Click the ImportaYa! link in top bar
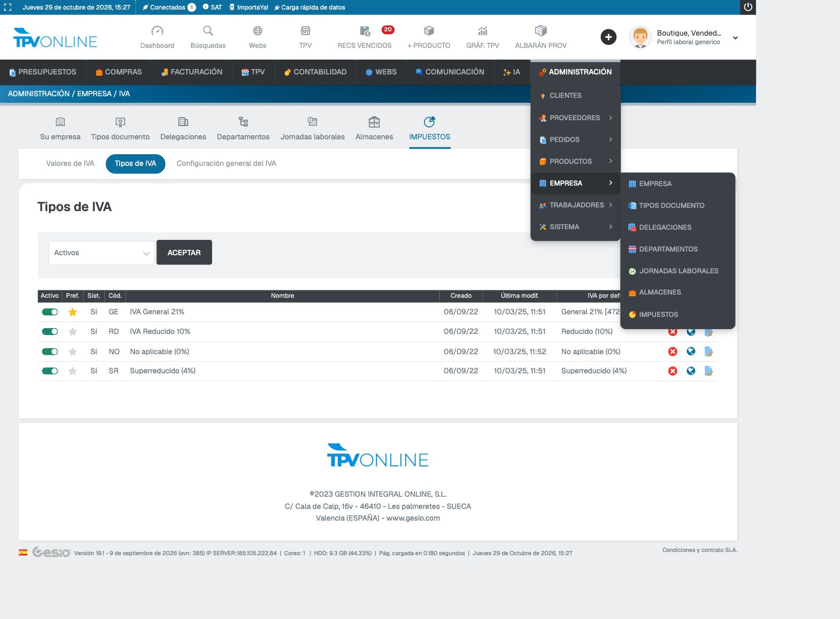Image resolution: width=840 pixels, height=619 pixels. pos(249,7)
